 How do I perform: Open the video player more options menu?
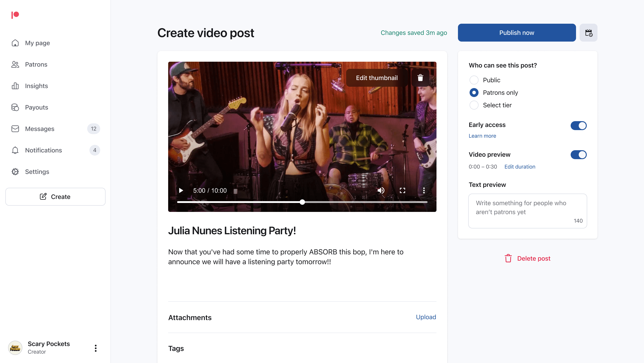[424, 191]
